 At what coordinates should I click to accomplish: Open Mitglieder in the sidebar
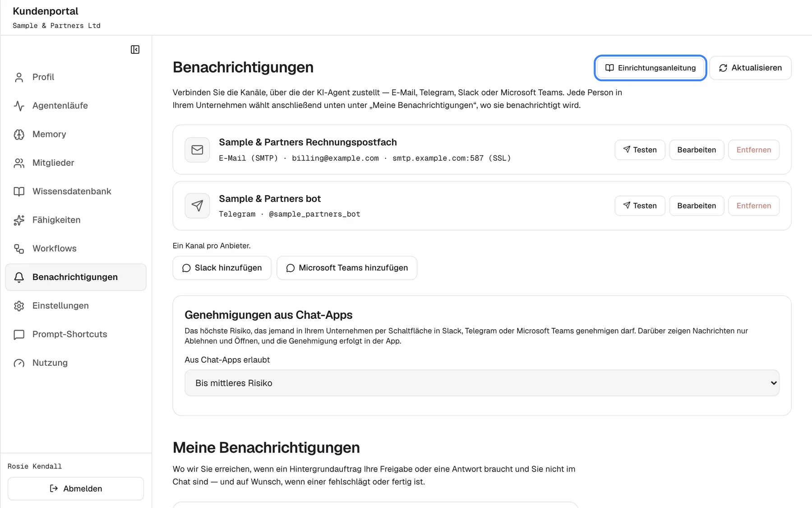(x=76, y=163)
